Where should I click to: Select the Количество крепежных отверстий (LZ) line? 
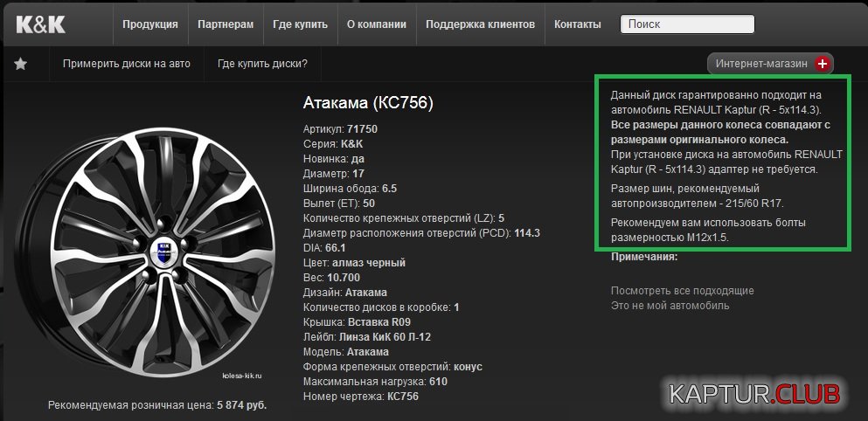tap(404, 218)
